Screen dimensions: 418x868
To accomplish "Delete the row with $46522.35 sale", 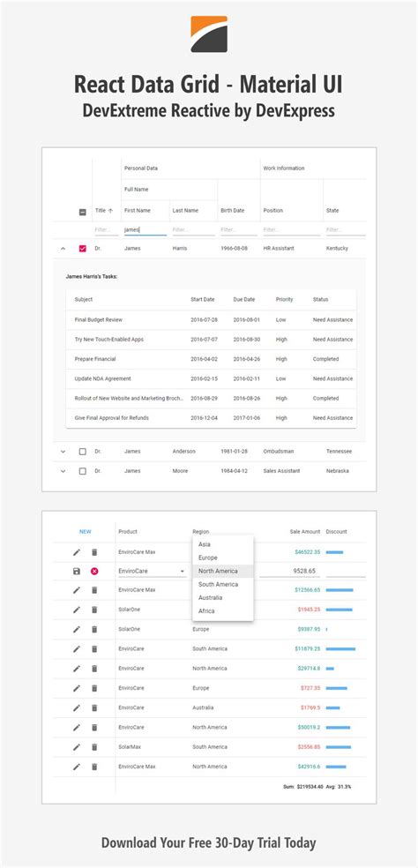I will pyautogui.click(x=94, y=552).
